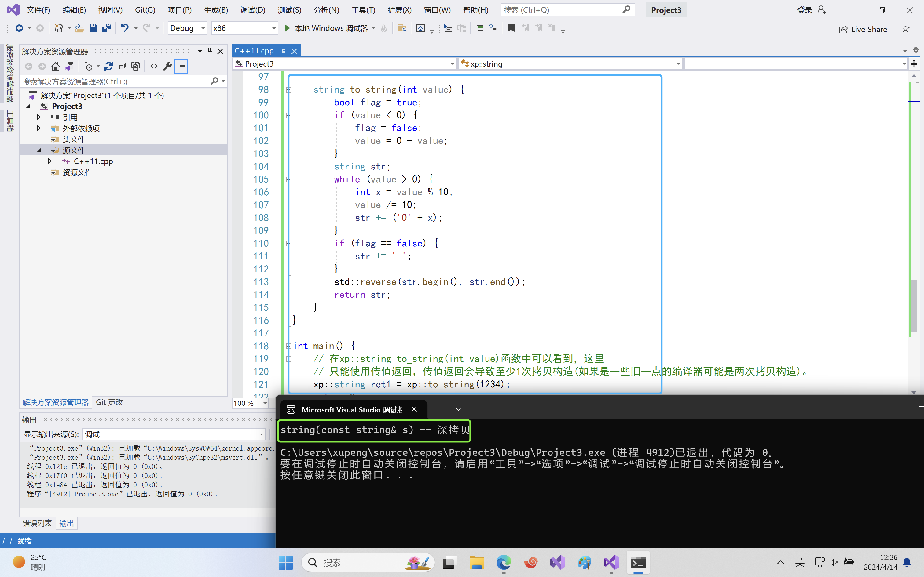Click the wrench Properties icon
The image size is (924, 577).
[x=167, y=67]
